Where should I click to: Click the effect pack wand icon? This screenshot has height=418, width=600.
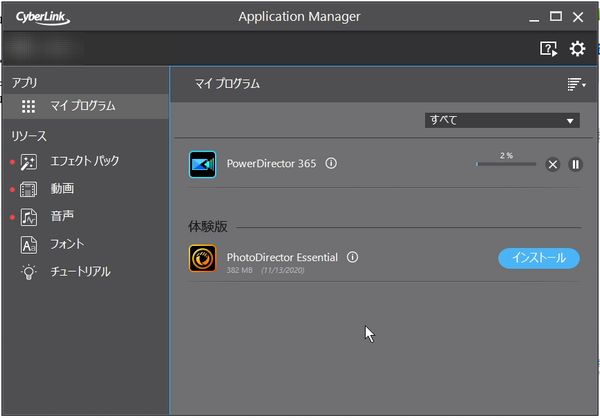click(x=28, y=162)
